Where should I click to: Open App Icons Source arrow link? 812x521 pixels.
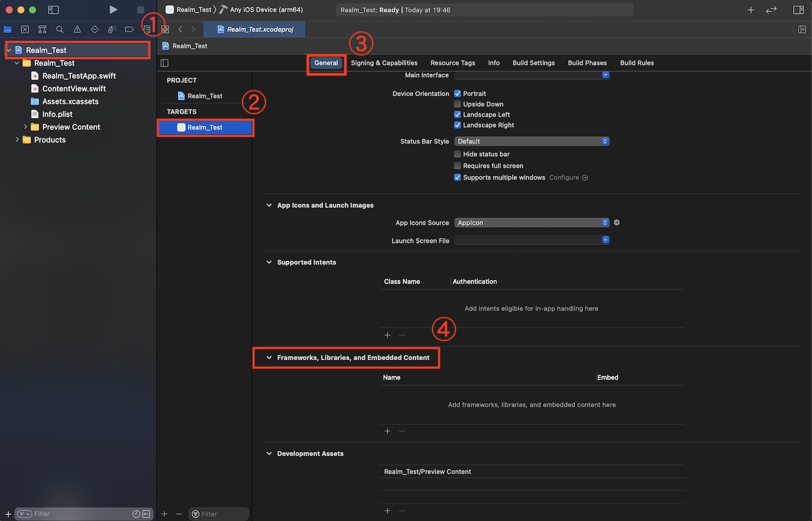tap(616, 222)
